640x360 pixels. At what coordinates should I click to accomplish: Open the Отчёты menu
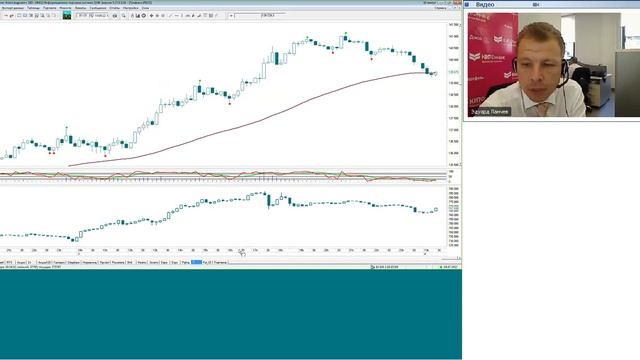click(115, 8)
